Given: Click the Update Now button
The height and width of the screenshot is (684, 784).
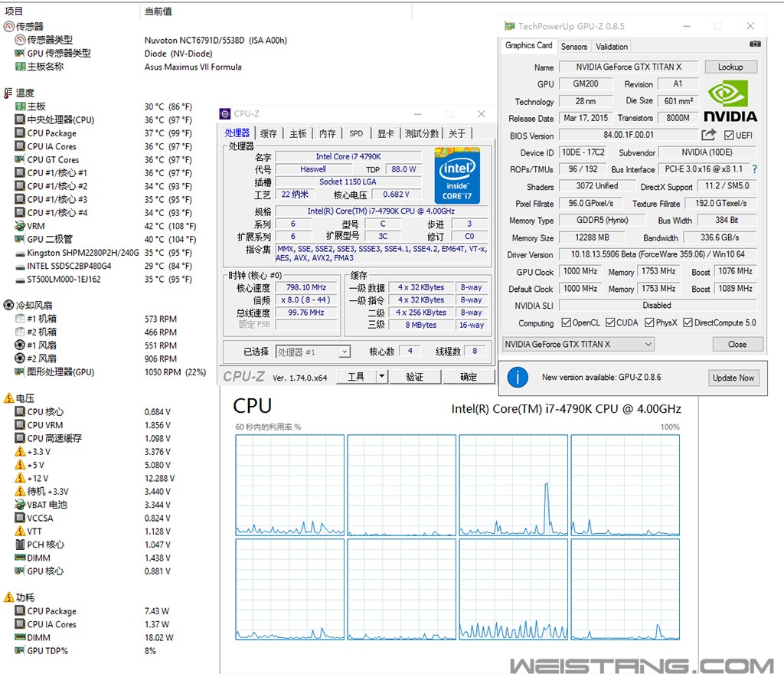Looking at the screenshot, I should pyautogui.click(x=733, y=378).
